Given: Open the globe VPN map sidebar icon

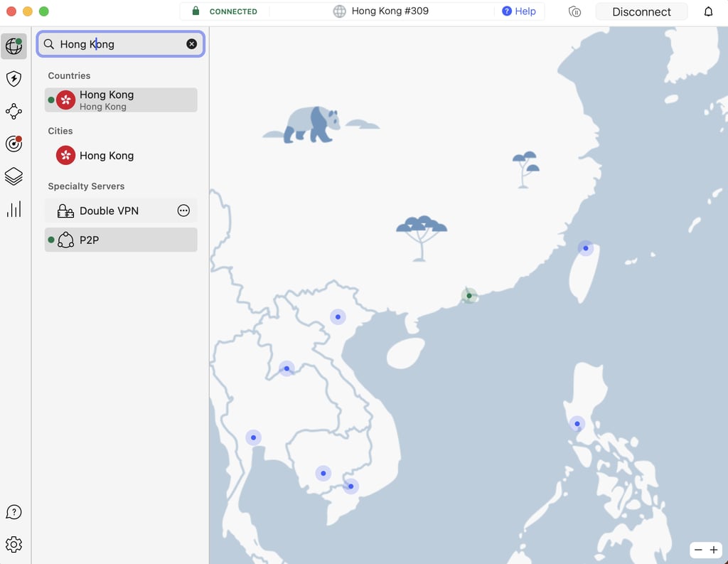Looking at the screenshot, I should 14,46.
